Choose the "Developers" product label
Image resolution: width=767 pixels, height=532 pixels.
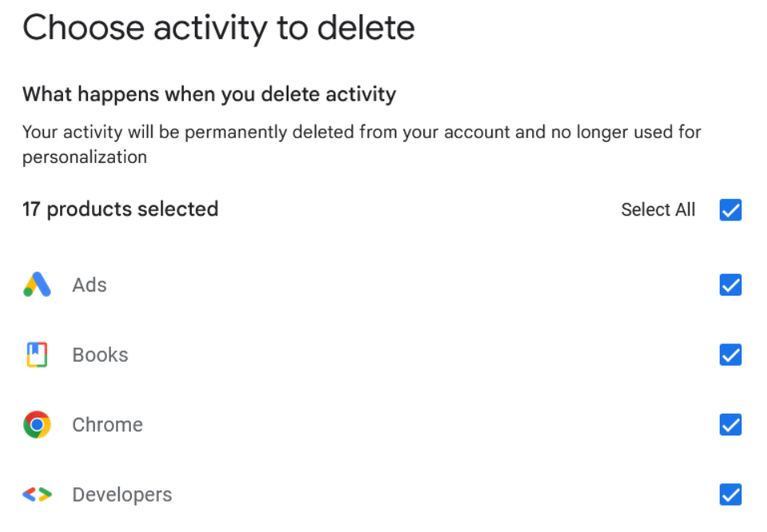tap(121, 494)
